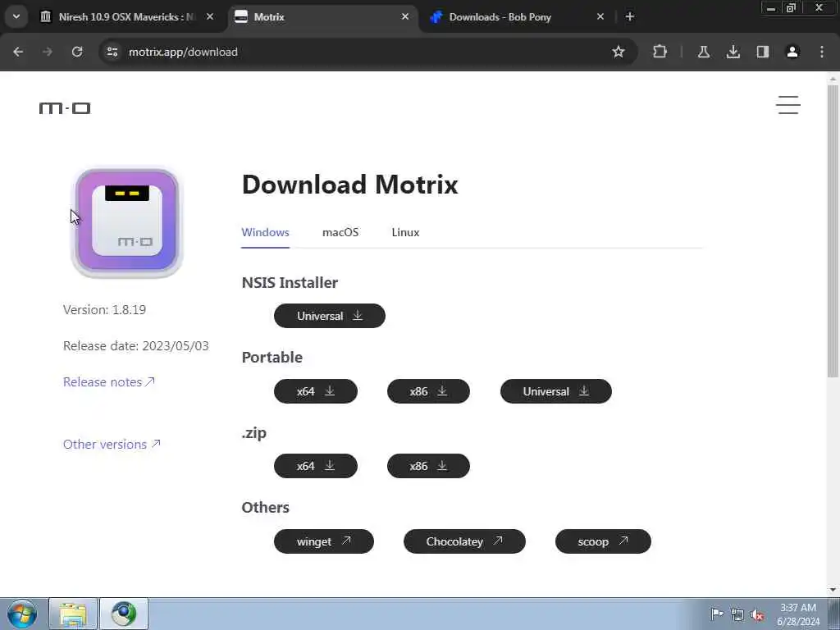Open the hamburger menu at top right
Screen dimensions: 840x630
coord(788,105)
